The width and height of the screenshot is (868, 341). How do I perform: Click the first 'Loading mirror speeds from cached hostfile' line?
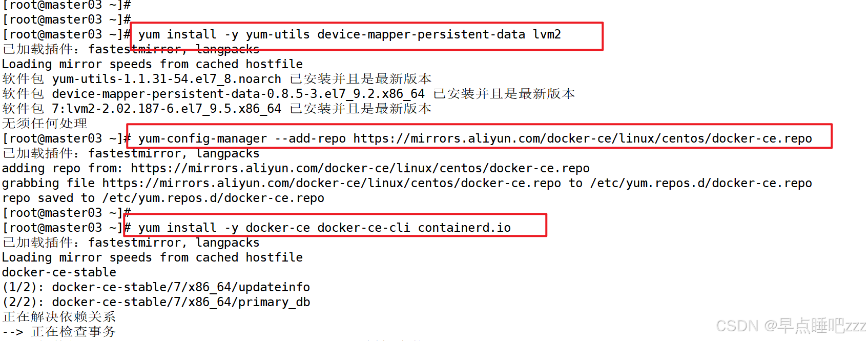[152, 64]
